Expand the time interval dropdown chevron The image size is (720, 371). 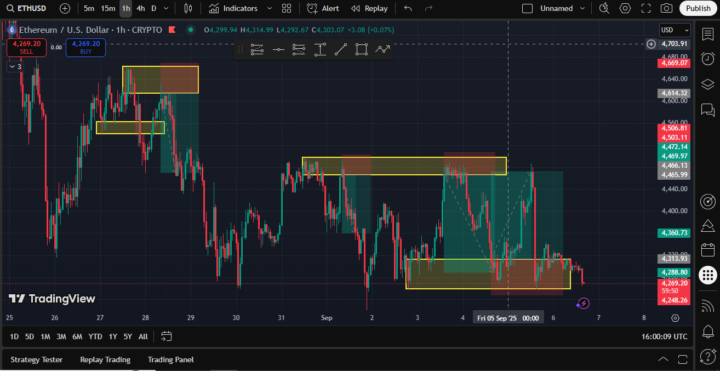166,8
